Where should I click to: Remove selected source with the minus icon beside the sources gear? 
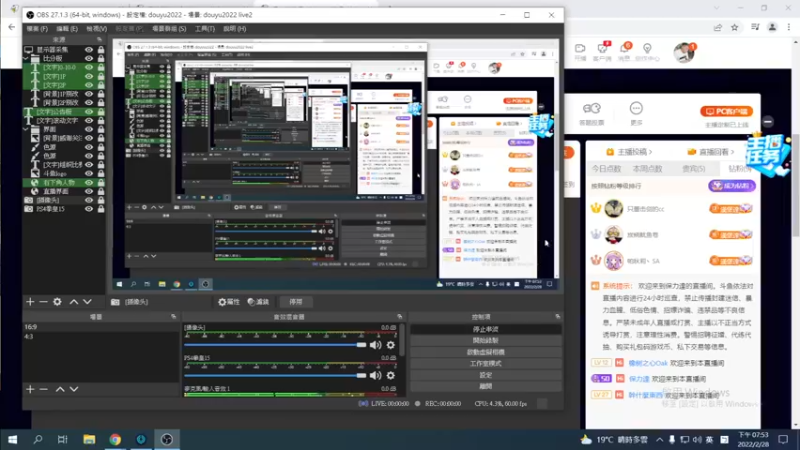43,302
